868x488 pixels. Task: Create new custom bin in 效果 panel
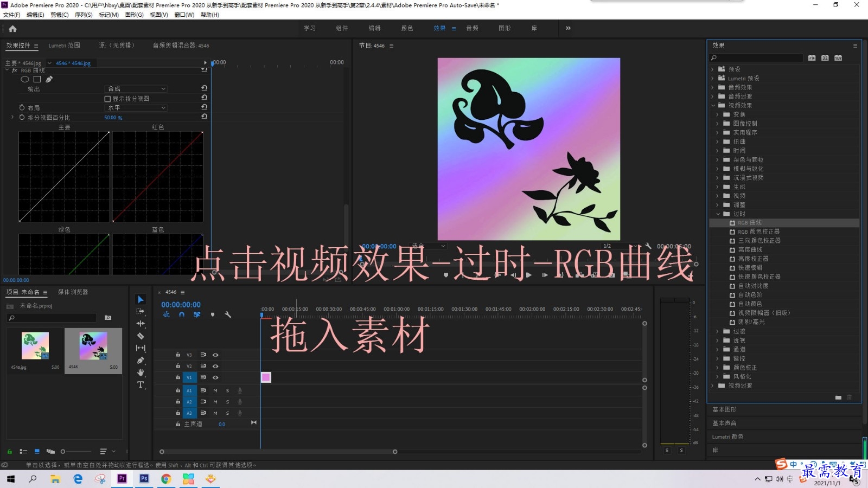coord(838,397)
